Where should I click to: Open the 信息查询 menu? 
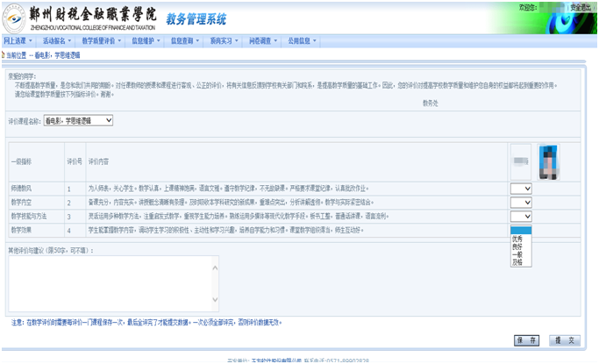pos(185,41)
